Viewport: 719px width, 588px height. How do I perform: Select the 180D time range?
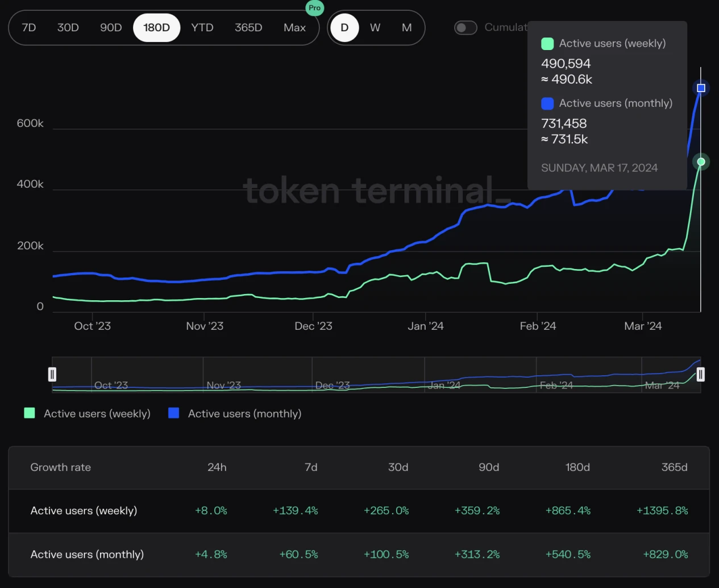click(156, 27)
